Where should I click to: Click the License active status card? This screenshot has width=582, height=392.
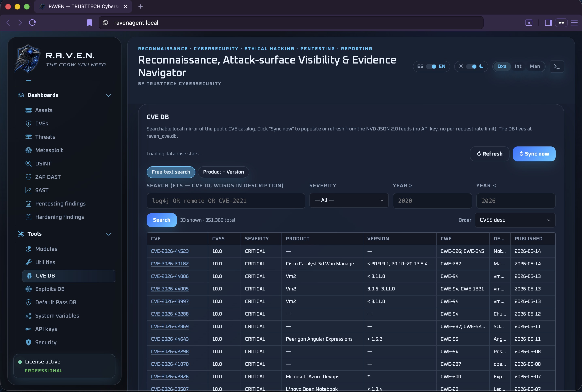64,366
